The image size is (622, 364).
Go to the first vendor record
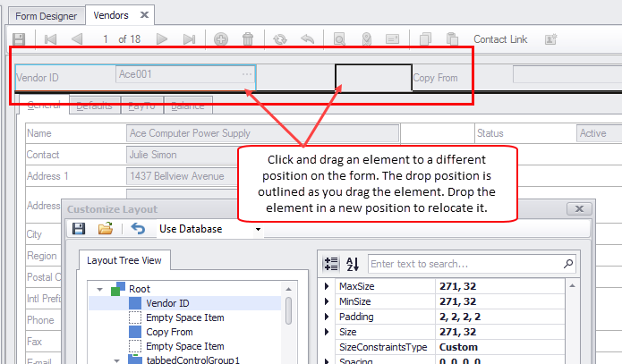(x=51, y=39)
